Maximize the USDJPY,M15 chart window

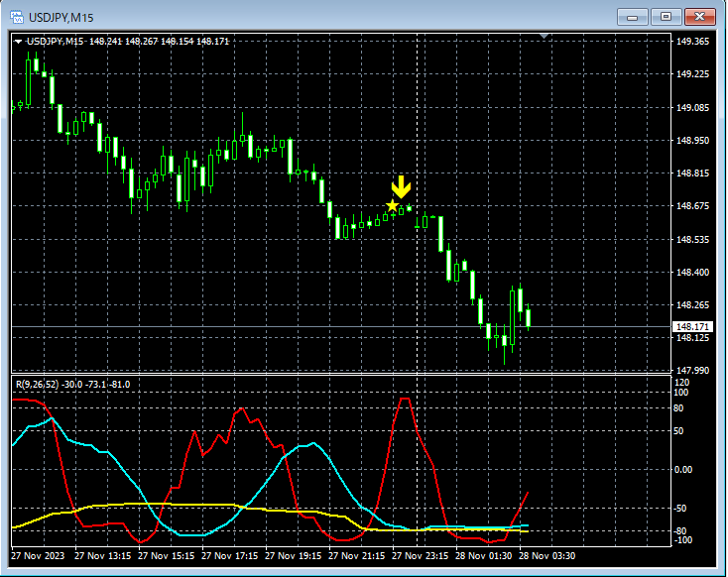[x=666, y=16]
